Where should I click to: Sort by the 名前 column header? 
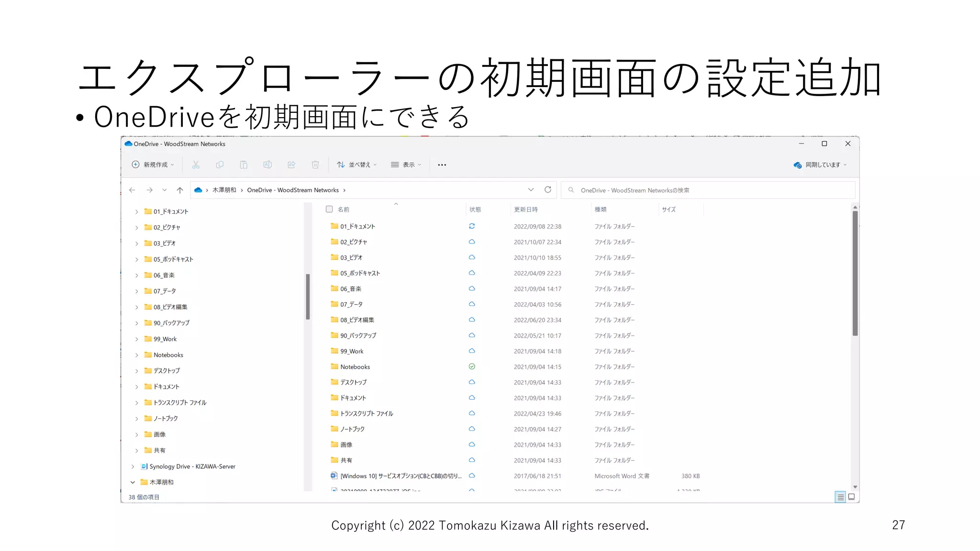(x=344, y=209)
